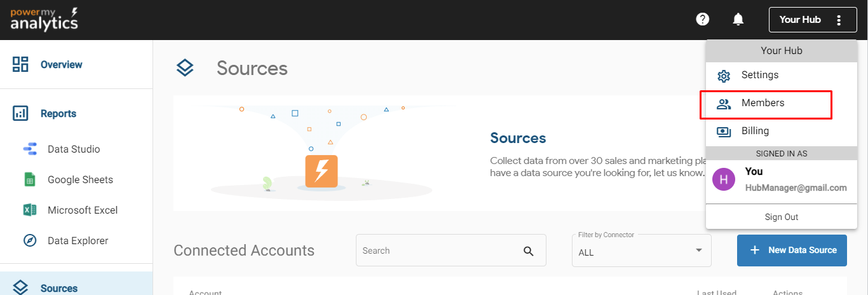Click the search magnifier icon
The height and width of the screenshot is (295, 868).
click(529, 250)
